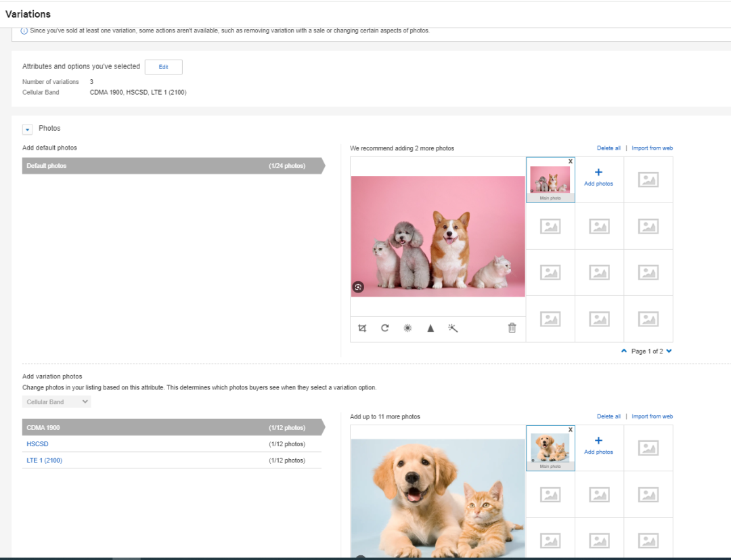The height and width of the screenshot is (560, 731).
Task: Open the Cellular Band attribute dropdown
Action: point(56,401)
